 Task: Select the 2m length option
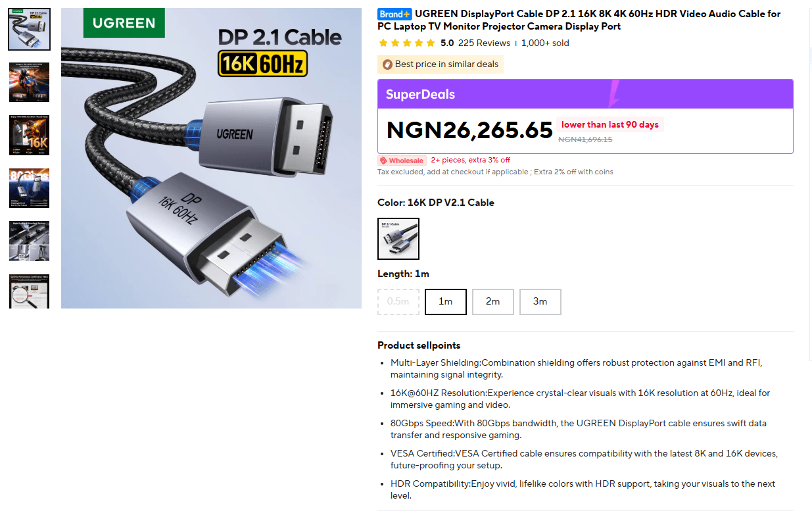pos(493,301)
